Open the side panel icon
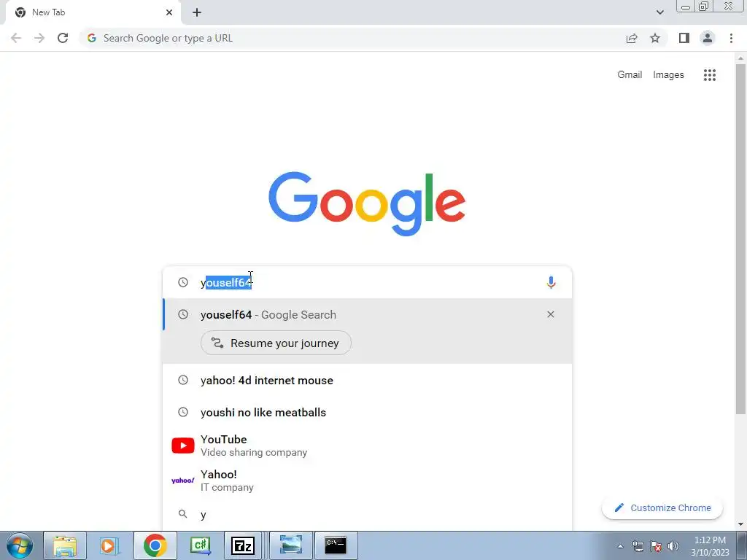Screen dimensions: 747x560 (684, 38)
